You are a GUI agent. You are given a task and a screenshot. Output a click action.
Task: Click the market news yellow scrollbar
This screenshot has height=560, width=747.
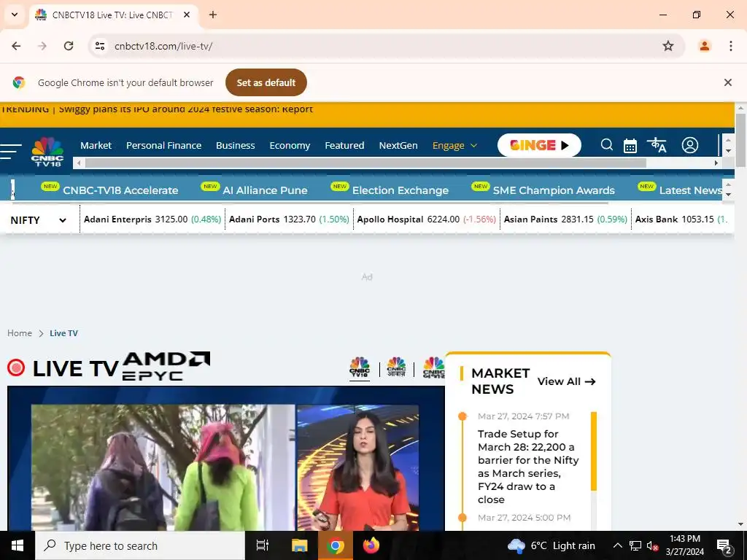point(594,451)
